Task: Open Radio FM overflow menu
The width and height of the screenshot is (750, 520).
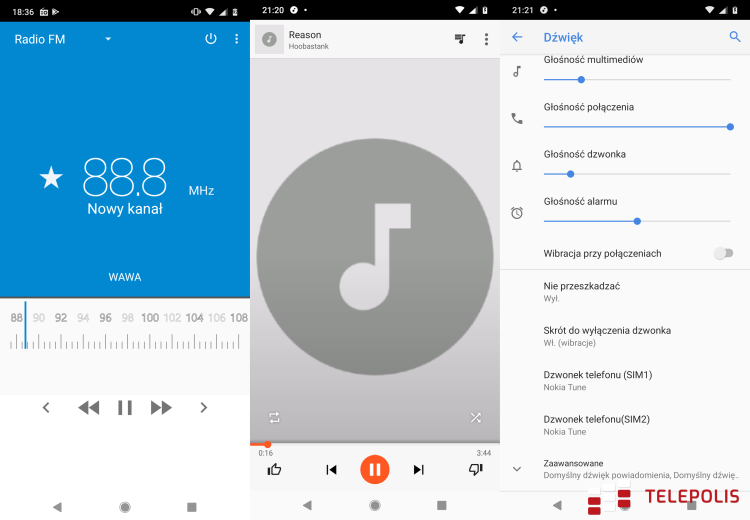Action: point(236,39)
